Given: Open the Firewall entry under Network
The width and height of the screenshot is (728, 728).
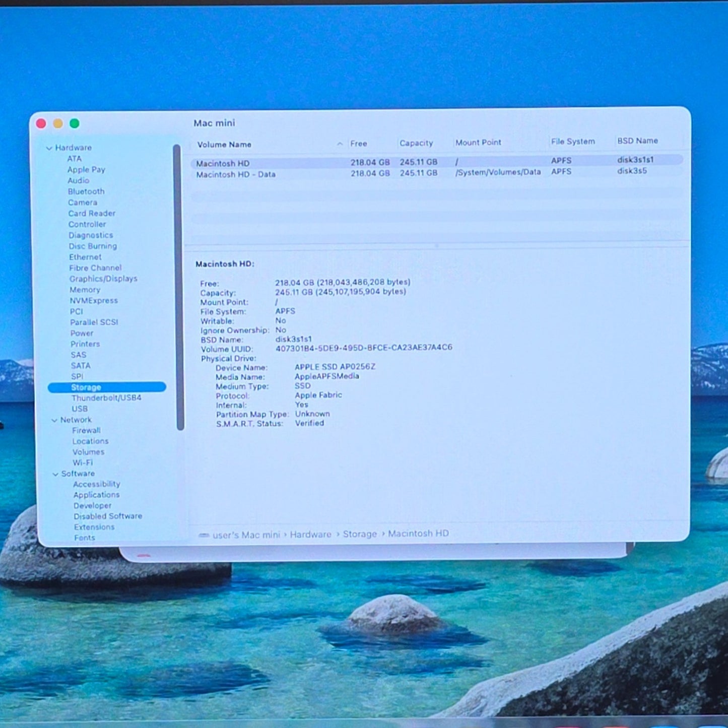Looking at the screenshot, I should tap(86, 431).
